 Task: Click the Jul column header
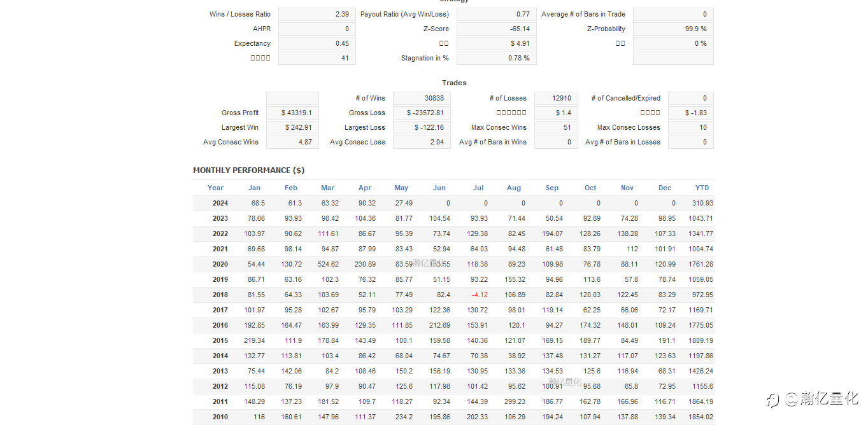pos(478,188)
